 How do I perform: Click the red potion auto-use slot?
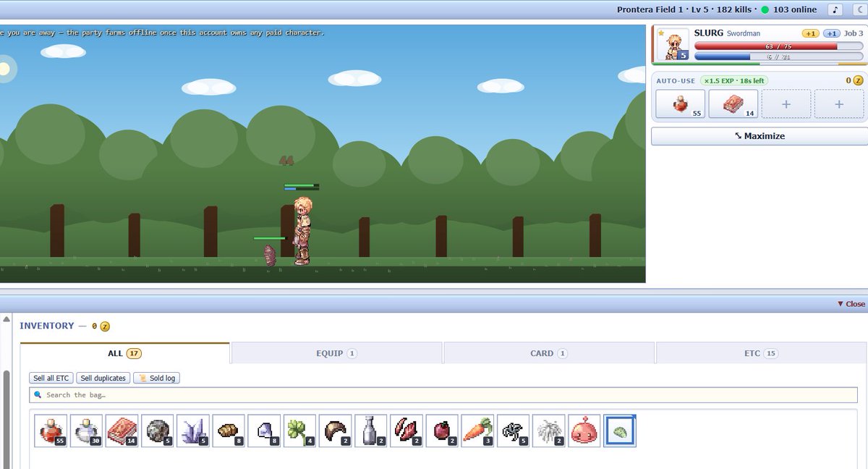680,104
